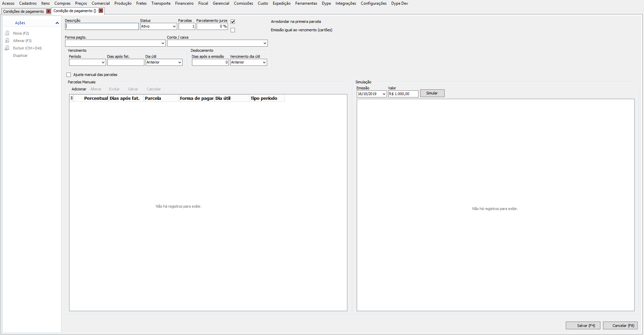Viewport: 644px width, 335px height.
Task: Open the Comissões menu
Action: click(243, 3)
